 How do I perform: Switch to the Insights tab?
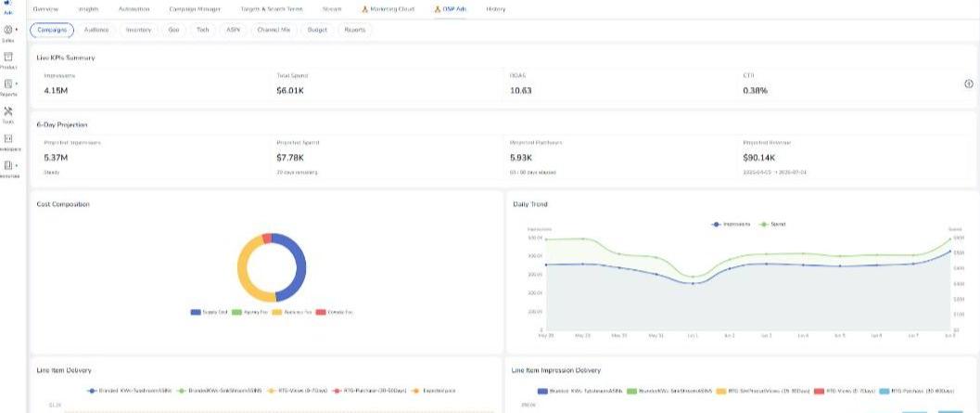[89, 9]
